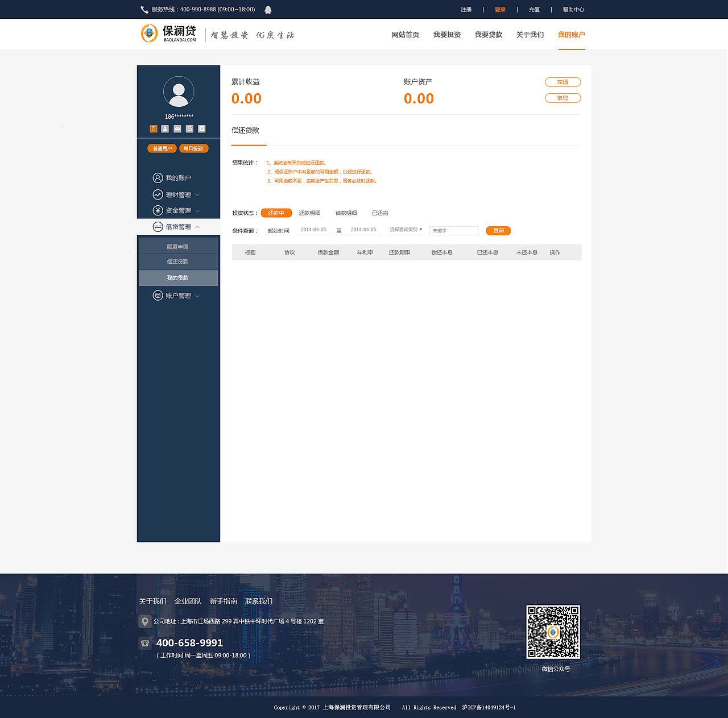The width and height of the screenshot is (728, 718).
Task: Click the telephone icon in footer
Action: click(x=145, y=643)
